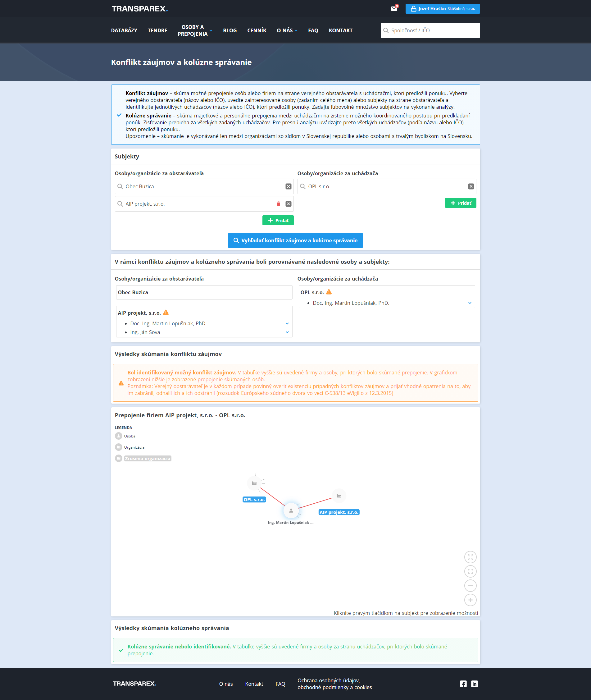The height and width of the screenshot is (700, 591).
Task: Expand Ing. Ján Sova details chevron
Action: point(287,332)
